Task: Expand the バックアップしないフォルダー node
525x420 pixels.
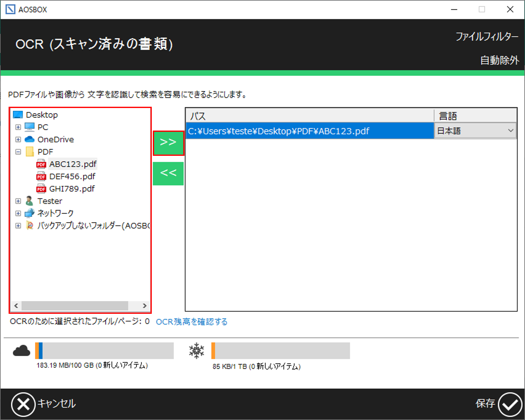Action: click(x=18, y=225)
